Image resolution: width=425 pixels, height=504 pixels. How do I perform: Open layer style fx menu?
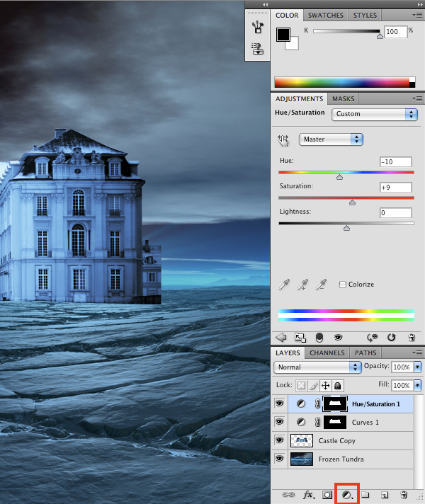coord(309,495)
